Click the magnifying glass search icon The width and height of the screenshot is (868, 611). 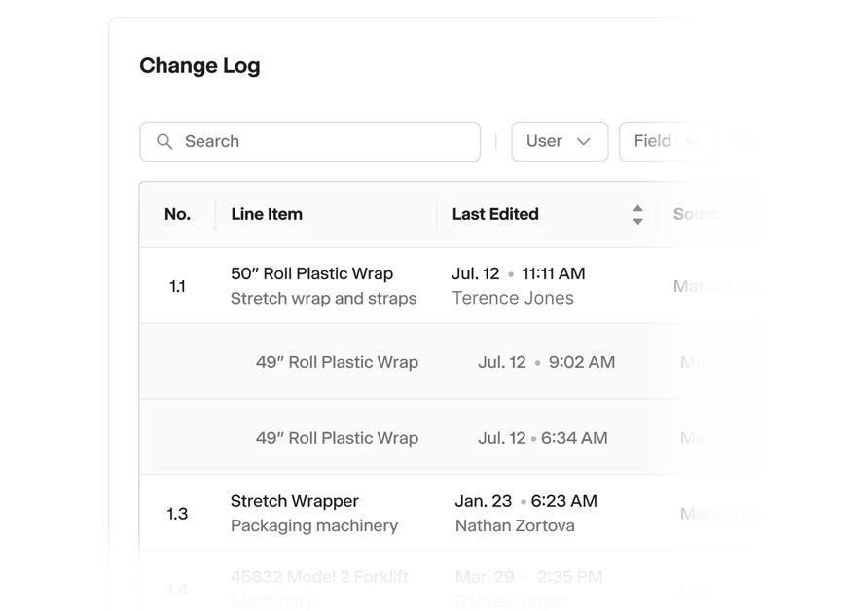pos(164,142)
